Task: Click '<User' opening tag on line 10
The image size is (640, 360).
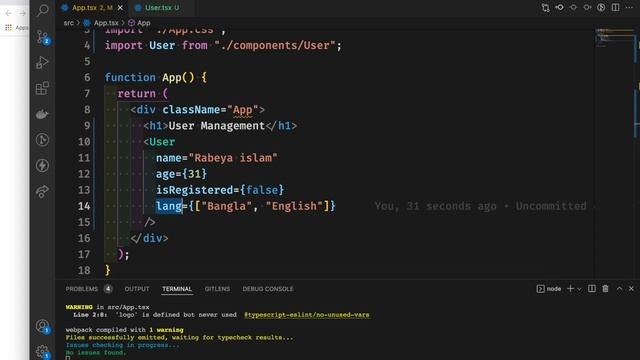Action: click(159, 142)
